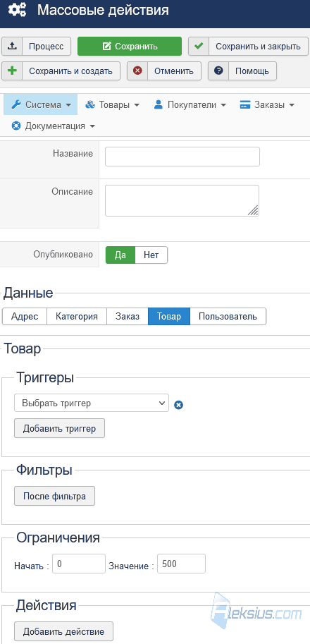The width and height of the screenshot is (310, 644).
Task: Click Добавить триггер
Action: (59, 428)
